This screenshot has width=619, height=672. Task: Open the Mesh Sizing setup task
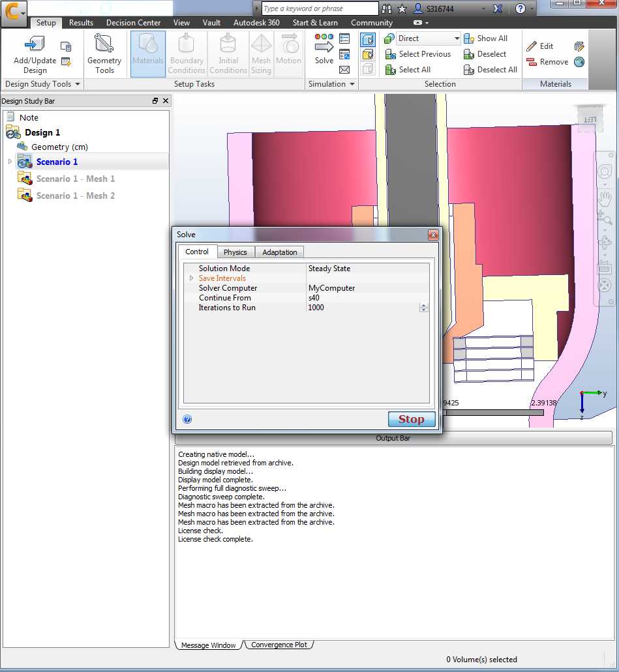click(261, 52)
